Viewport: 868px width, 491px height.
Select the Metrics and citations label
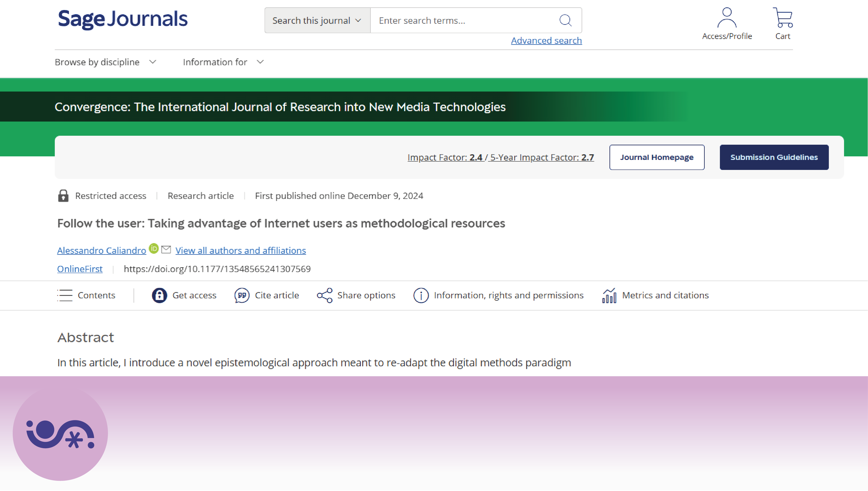[665, 295]
